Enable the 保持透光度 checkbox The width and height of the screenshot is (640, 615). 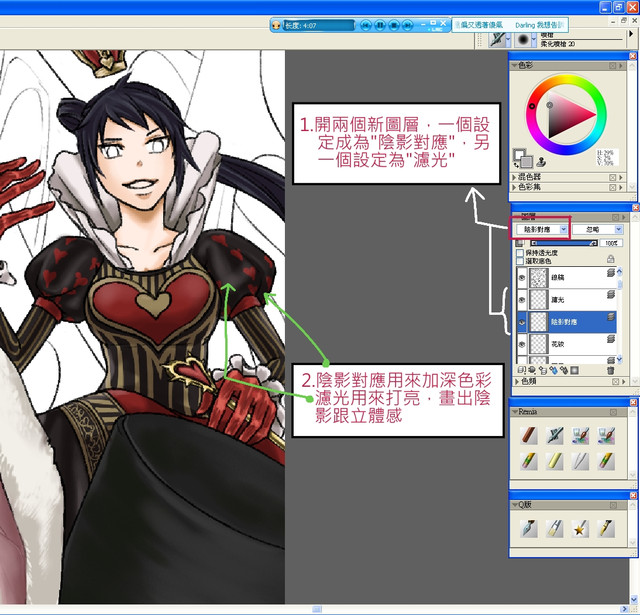(x=520, y=253)
